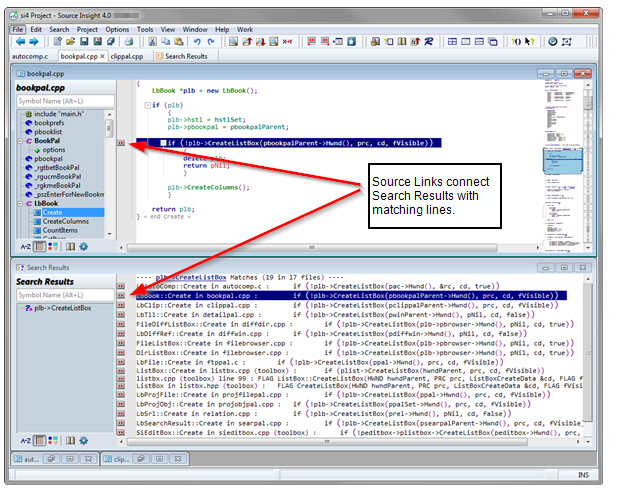This screenshot has height=494, width=621.
Task: Open the Work menu
Action: point(245,29)
